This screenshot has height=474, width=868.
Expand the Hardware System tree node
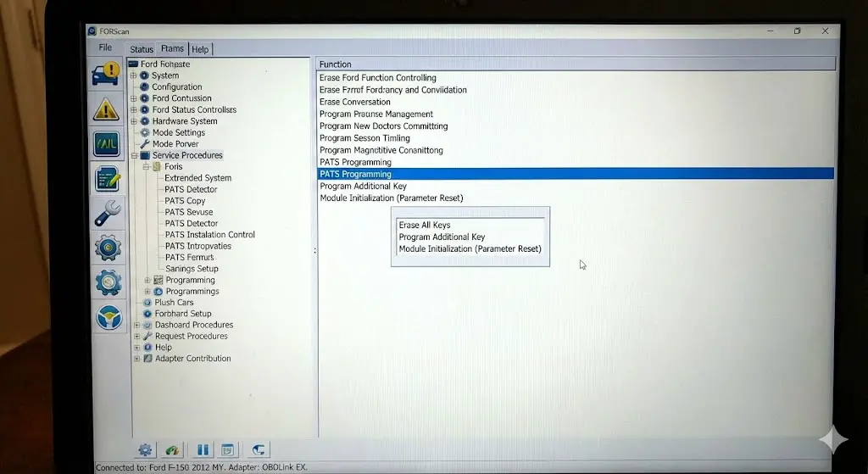pyautogui.click(x=133, y=121)
